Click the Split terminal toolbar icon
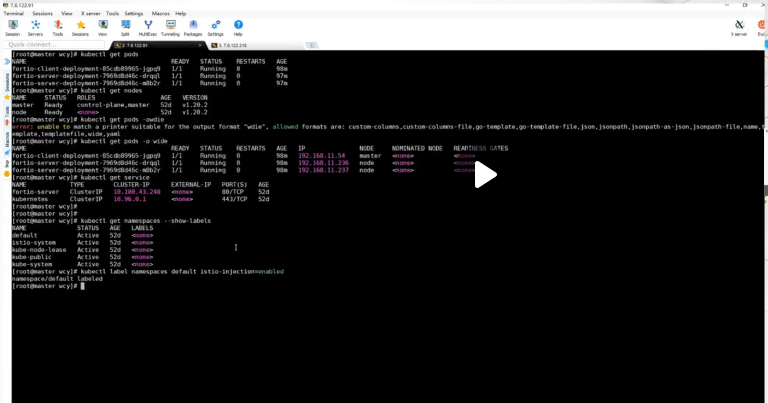The width and height of the screenshot is (768, 403). pos(125,28)
